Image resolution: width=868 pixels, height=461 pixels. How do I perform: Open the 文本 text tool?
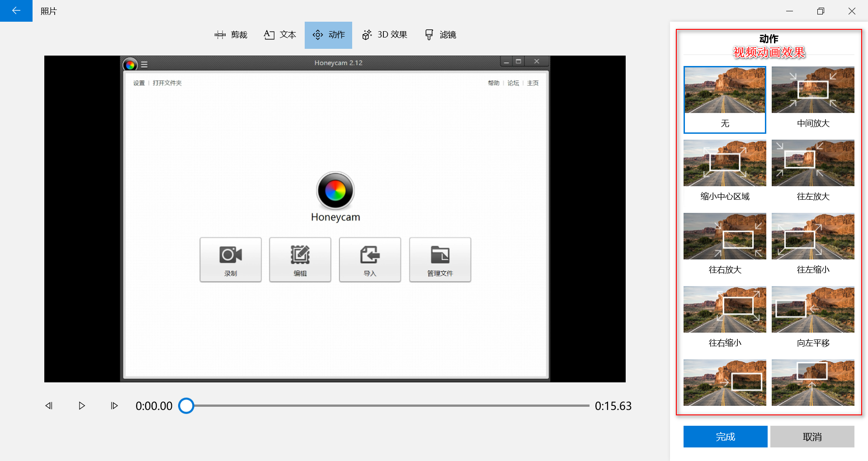pyautogui.click(x=280, y=35)
